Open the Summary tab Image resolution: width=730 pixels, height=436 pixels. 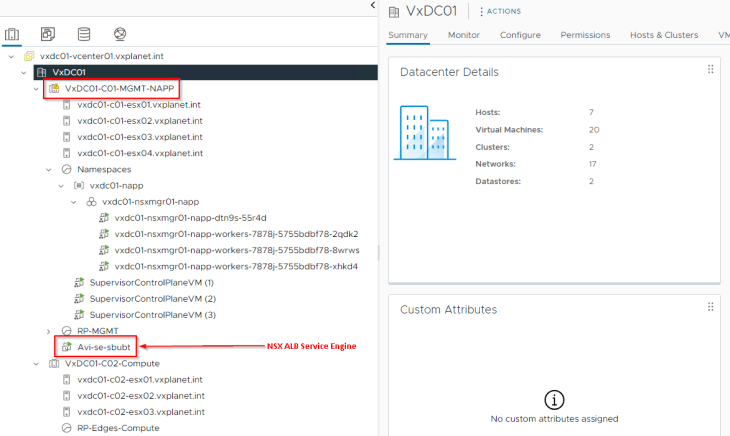point(408,35)
